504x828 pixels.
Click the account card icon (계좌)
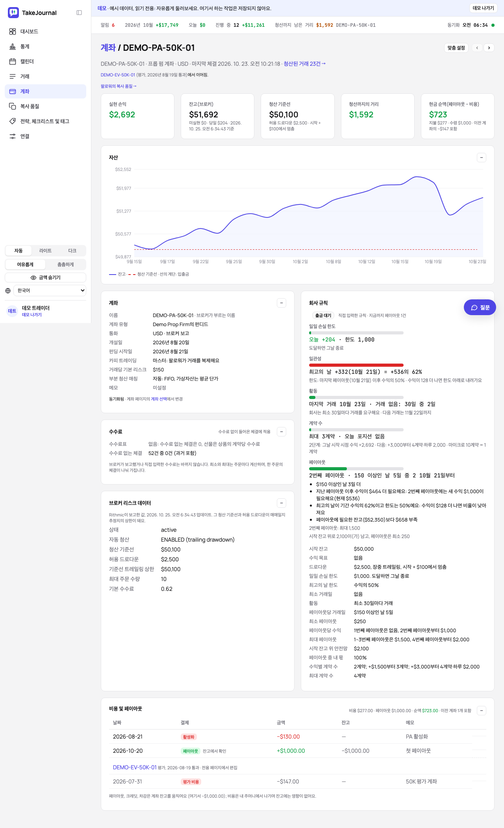[x=13, y=91]
